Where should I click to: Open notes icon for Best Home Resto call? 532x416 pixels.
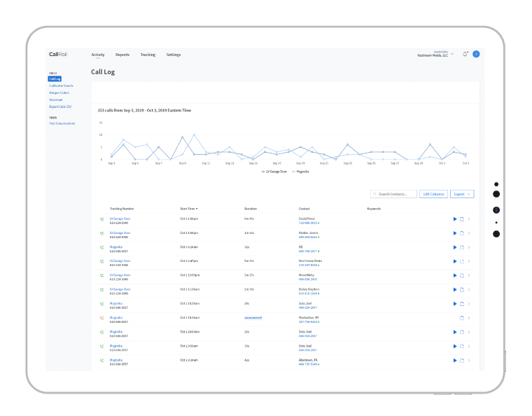[462, 261]
